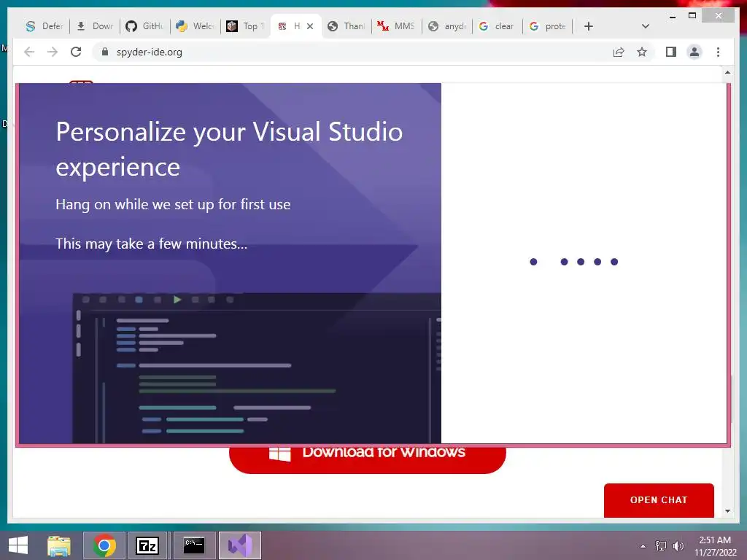Open Chrome three-dot menu
The width and height of the screenshot is (747, 560).
(718, 52)
